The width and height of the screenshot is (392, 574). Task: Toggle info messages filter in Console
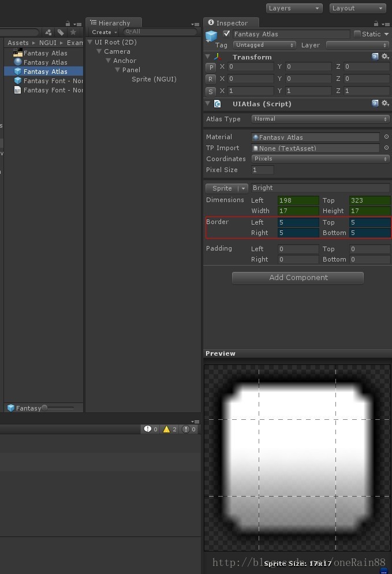[151, 429]
